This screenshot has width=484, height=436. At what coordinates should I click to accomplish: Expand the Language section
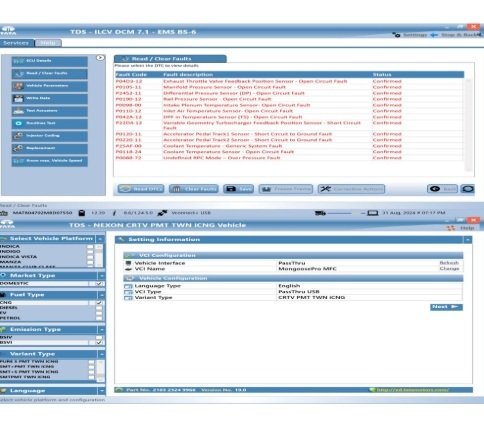click(x=101, y=391)
